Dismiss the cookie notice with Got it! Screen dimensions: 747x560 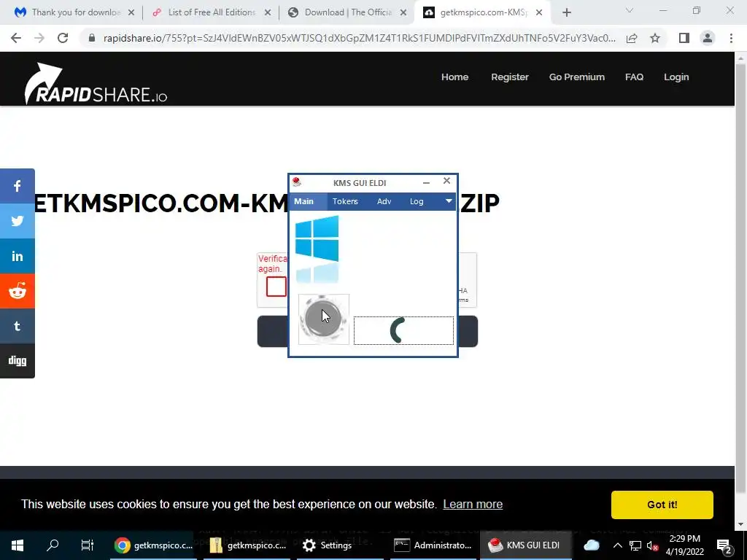click(x=662, y=505)
